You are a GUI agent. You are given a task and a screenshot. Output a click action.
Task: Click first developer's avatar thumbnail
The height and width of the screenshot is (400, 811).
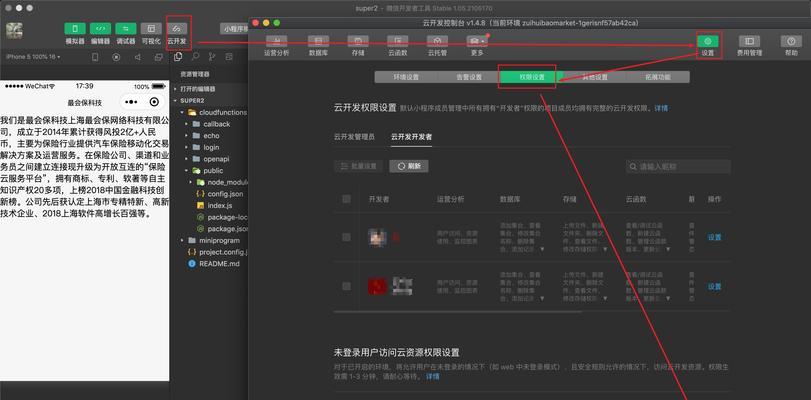coord(376,237)
